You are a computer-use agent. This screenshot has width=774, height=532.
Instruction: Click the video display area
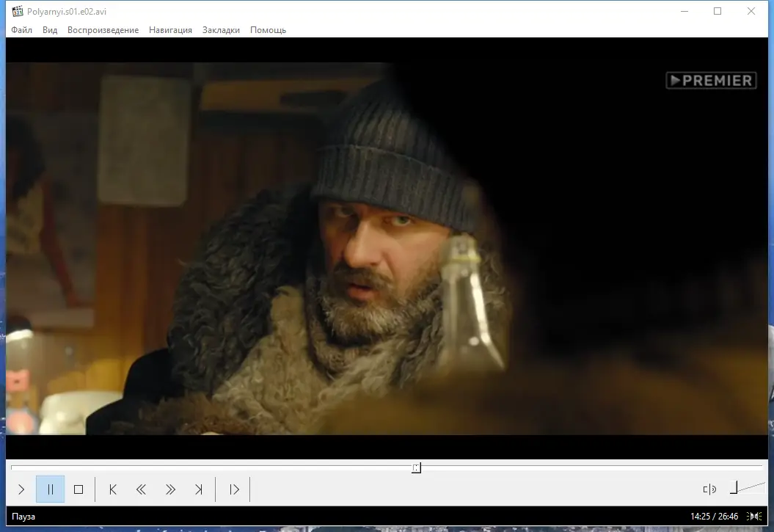387,248
